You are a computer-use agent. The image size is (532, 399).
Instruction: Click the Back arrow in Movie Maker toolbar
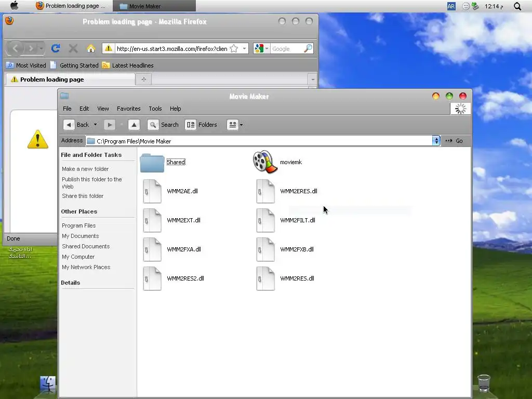point(69,125)
